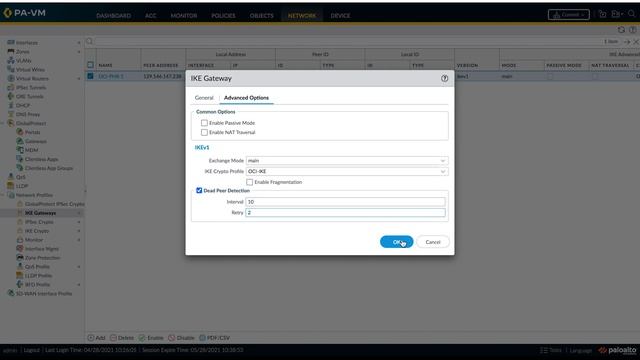Click the Retry input field
Image resolution: width=640 pixels, height=360 pixels.
tap(345, 213)
